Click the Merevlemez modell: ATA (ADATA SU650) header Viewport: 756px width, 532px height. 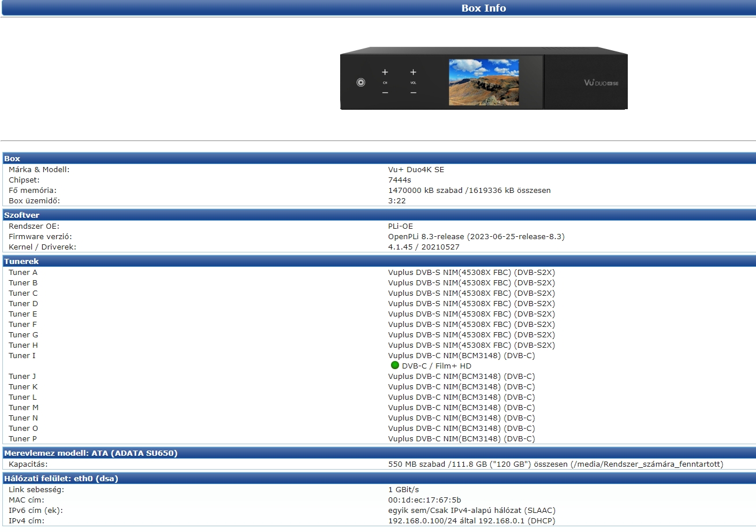click(379, 453)
